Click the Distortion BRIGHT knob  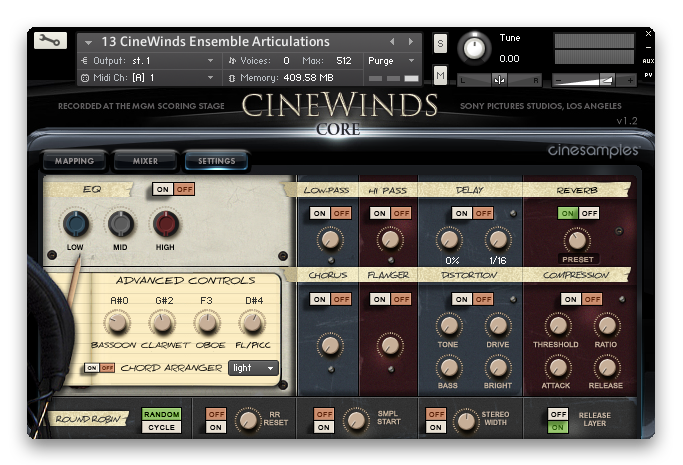[x=498, y=367]
